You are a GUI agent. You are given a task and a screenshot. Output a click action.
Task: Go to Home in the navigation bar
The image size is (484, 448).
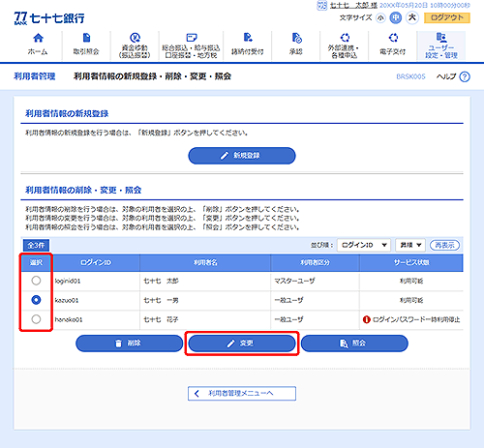coord(38,45)
